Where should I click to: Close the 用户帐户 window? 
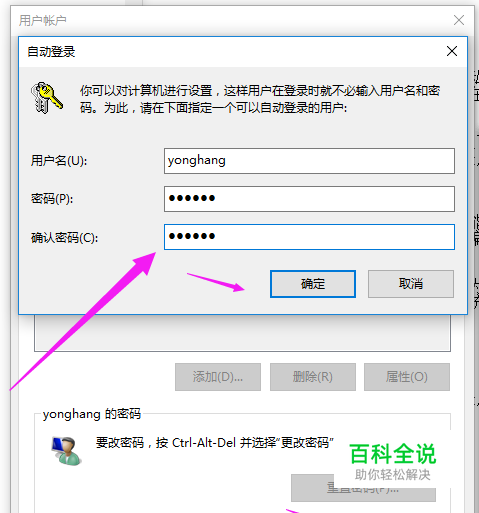tap(459, 20)
